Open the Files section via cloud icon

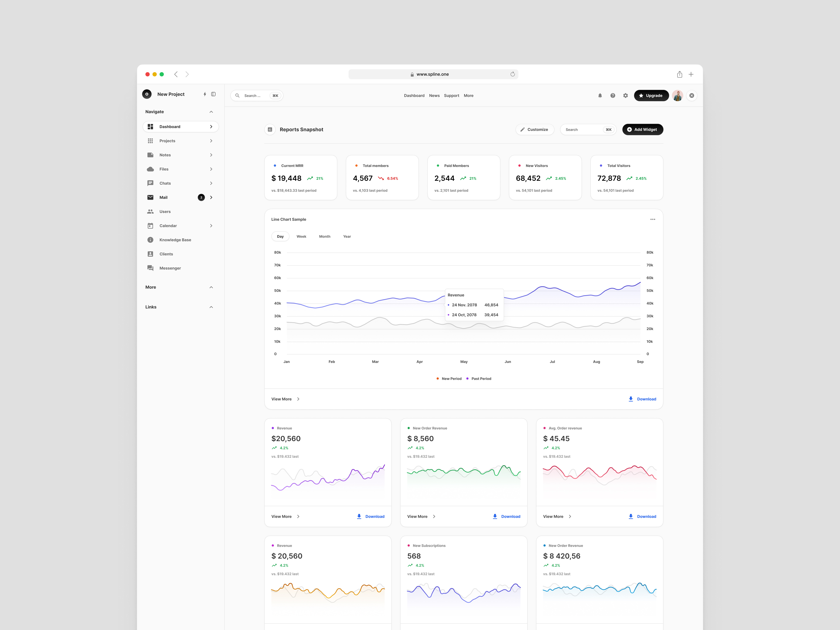point(151,169)
